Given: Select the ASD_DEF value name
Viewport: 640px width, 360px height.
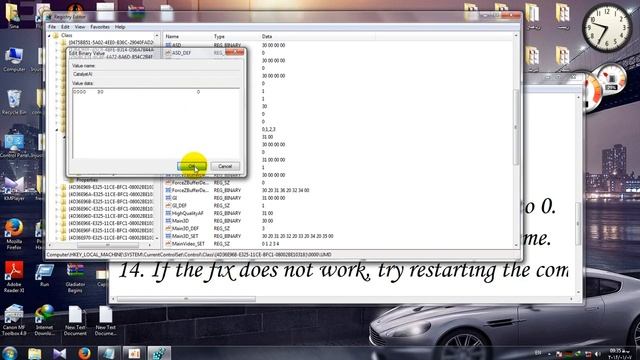Looking at the screenshot, I should [181, 53].
